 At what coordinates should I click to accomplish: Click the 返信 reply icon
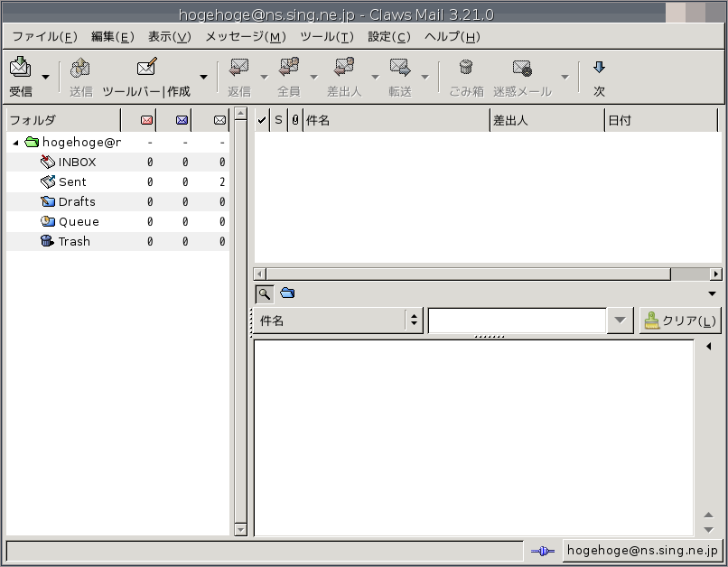[x=239, y=68]
